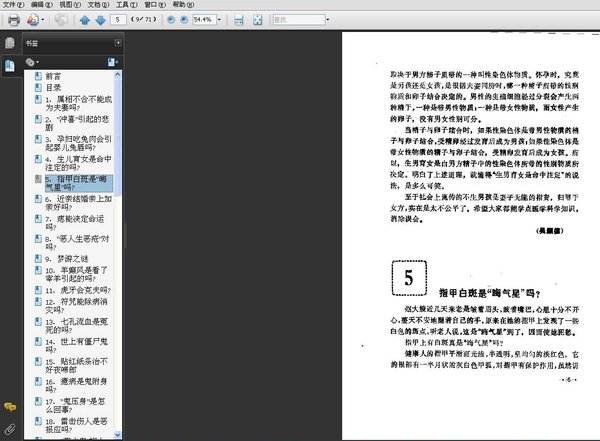Click the zoom percentage field 54.4%
Screen dimensions: 600x441
click(x=204, y=20)
